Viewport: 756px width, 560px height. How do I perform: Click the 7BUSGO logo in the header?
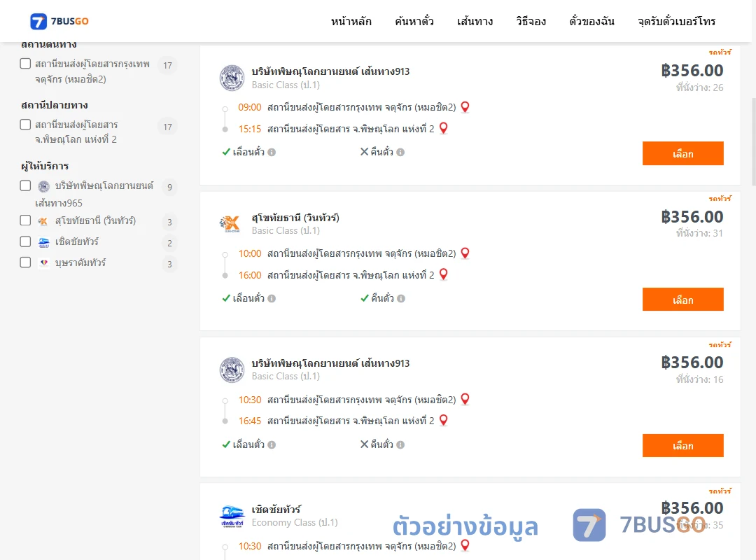click(59, 21)
